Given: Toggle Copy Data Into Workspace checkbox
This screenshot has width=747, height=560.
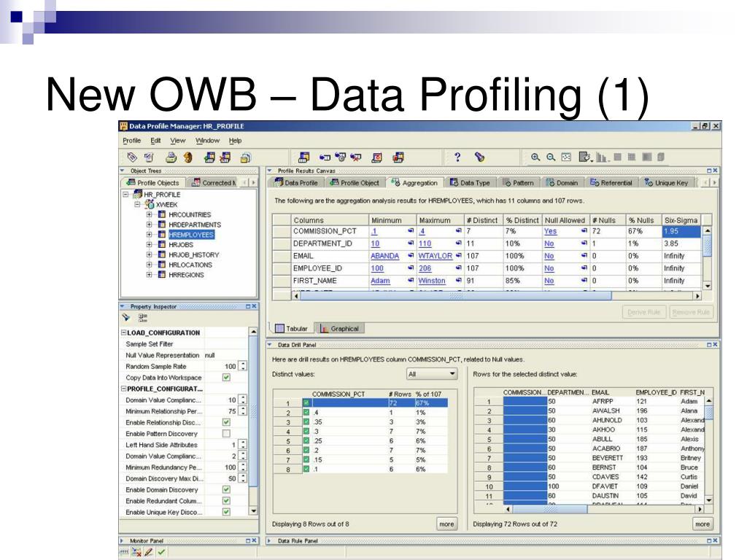Looking at the screenshot, I should [226, 377].
